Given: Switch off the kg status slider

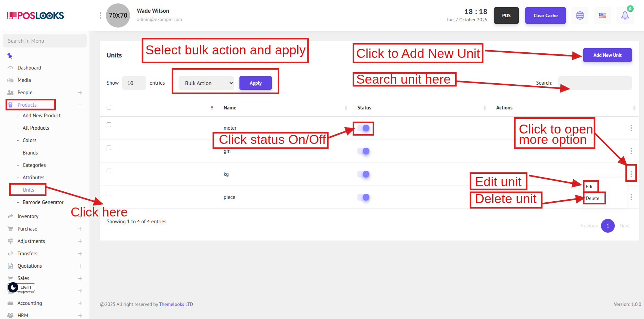Looking at the screenshot, I should coord(364,174).
